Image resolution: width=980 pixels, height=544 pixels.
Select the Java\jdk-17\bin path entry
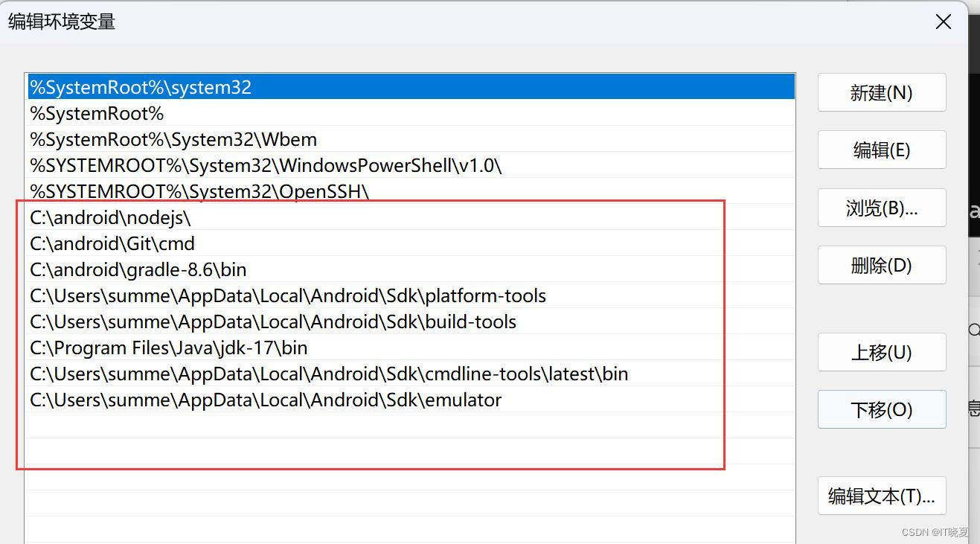tap(411, 348)
